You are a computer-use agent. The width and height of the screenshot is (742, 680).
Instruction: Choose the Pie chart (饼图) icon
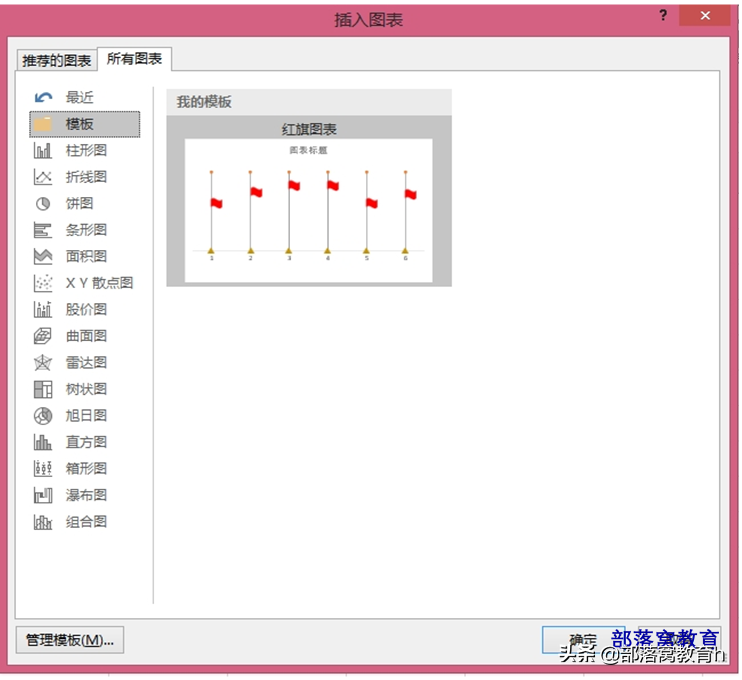click(43, 203)
